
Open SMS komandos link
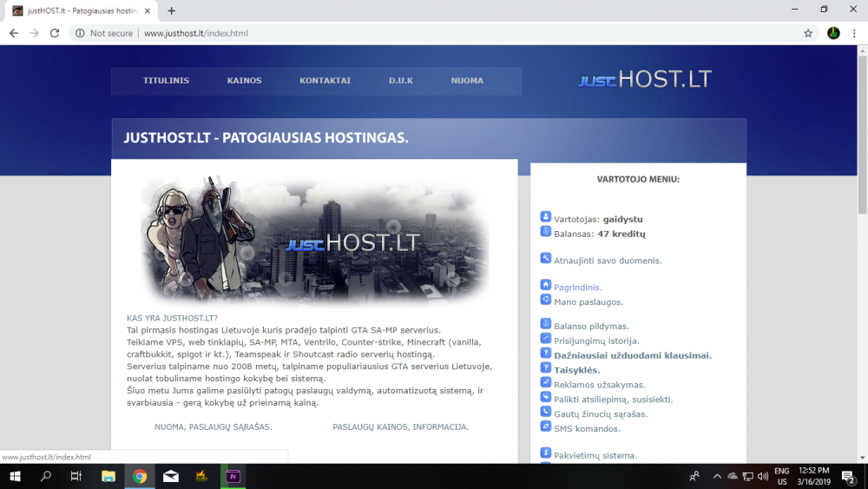(587, 429)
